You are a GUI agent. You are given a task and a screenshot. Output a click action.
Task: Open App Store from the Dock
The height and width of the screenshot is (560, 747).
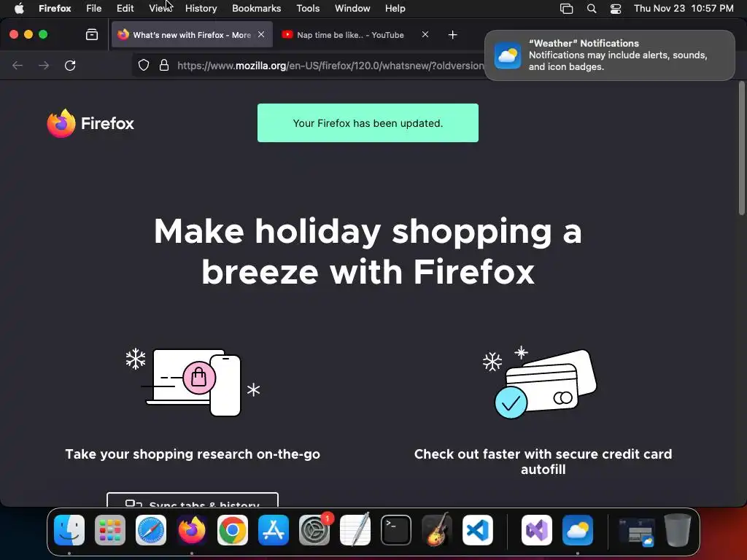[274, 530]
